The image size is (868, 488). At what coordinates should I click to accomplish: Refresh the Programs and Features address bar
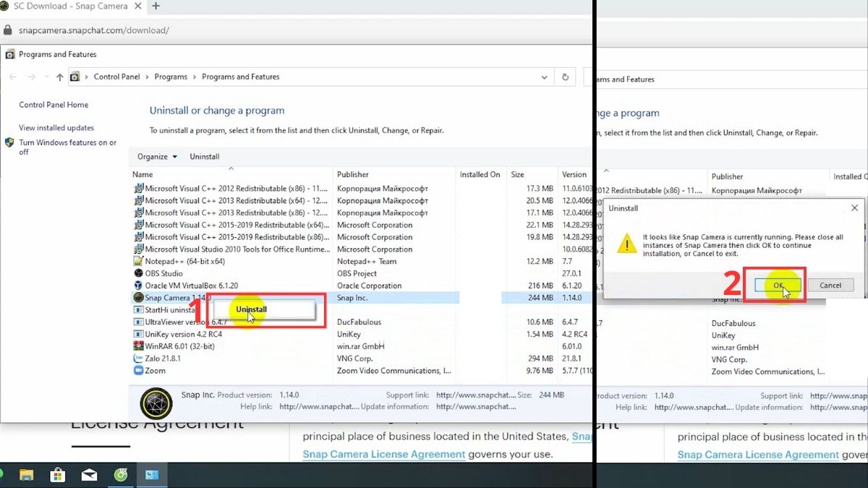(566, 77)
